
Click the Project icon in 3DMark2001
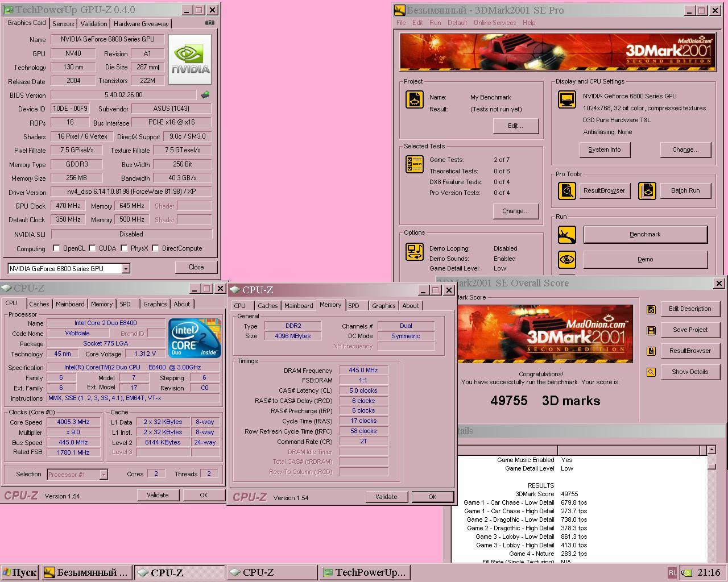[414, 99]
